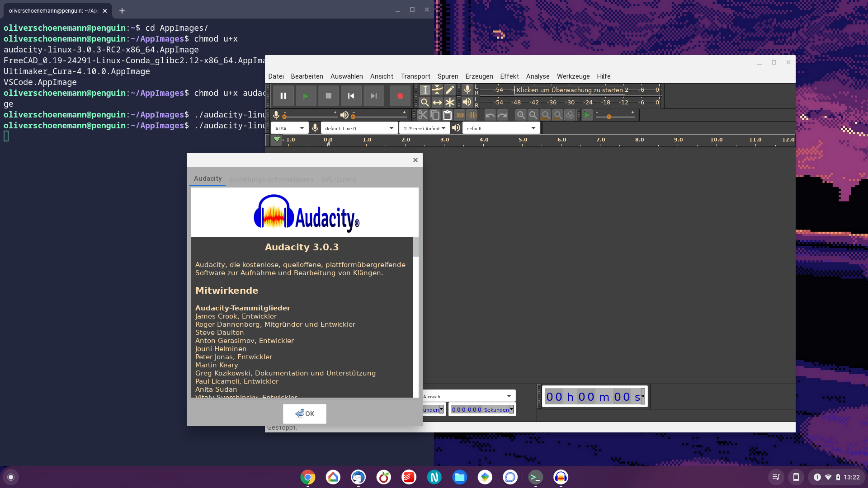Open the 'default' playback device dropdown

[x=501, y=128]
